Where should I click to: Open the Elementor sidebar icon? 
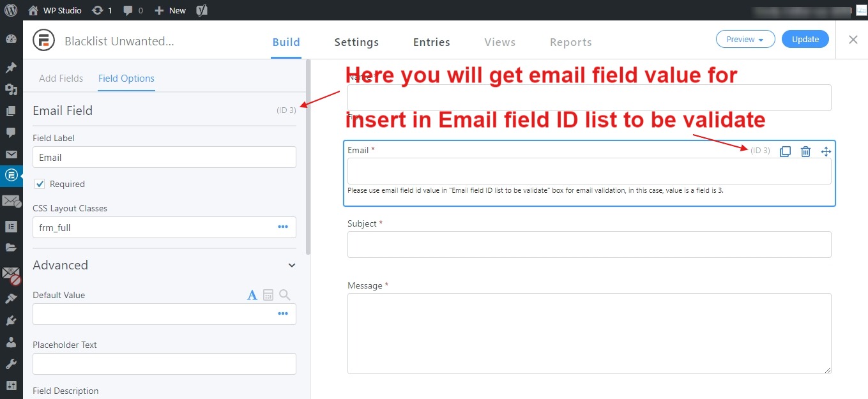tap(11, 227)
